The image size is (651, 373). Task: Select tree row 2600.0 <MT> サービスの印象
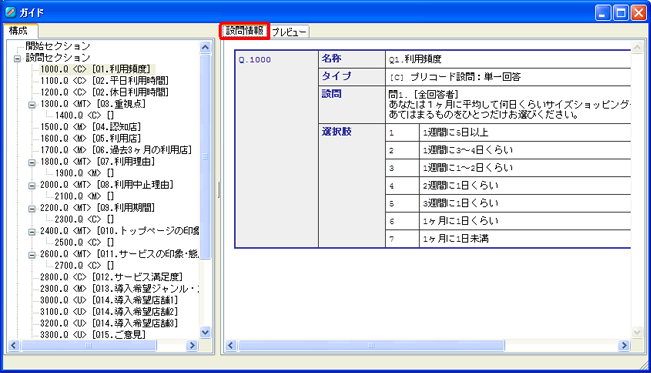(120, 254)
